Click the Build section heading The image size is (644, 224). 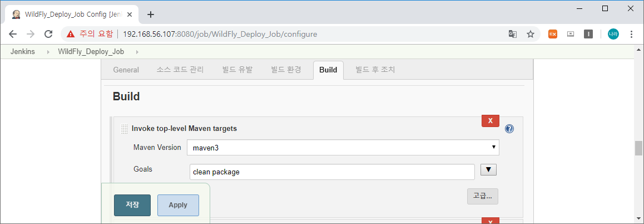(126, 97)
